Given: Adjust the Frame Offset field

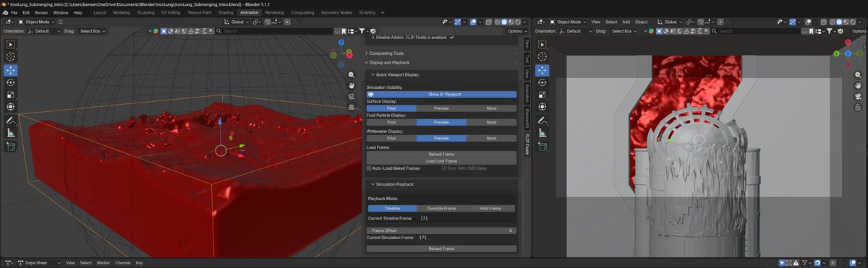Looking at the screenshot, I should point(441,230).
